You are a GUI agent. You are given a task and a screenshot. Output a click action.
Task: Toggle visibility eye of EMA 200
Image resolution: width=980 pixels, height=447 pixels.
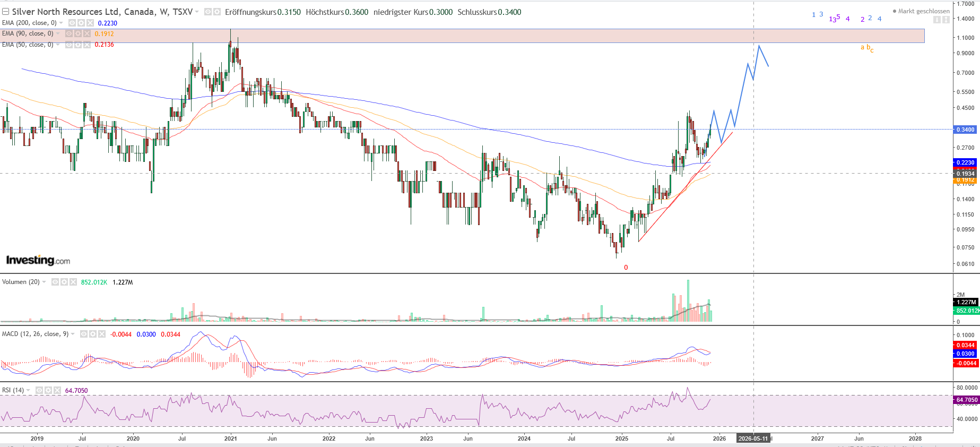pyautogui.click(x=72, y=23)
